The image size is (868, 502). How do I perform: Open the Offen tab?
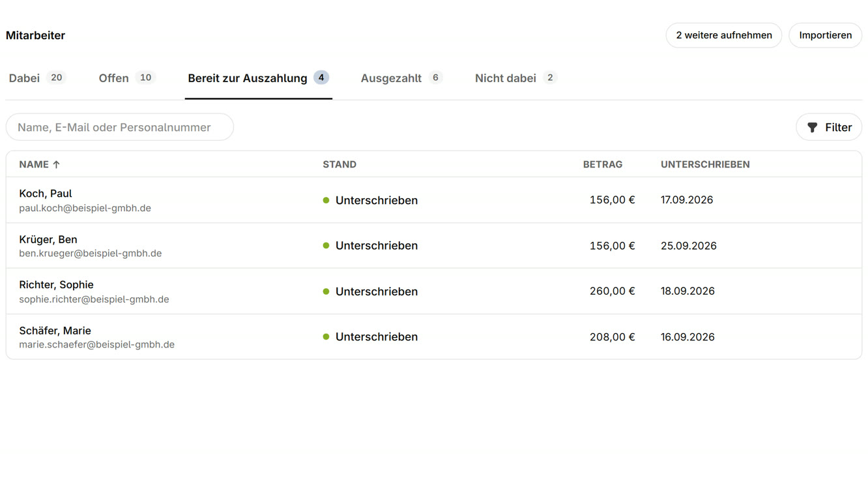point(127,78)
